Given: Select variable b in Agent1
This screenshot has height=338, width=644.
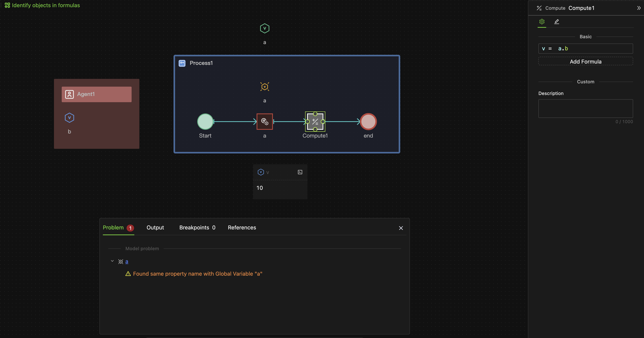Looking at the screenshot, I should [x=69, y=118].
